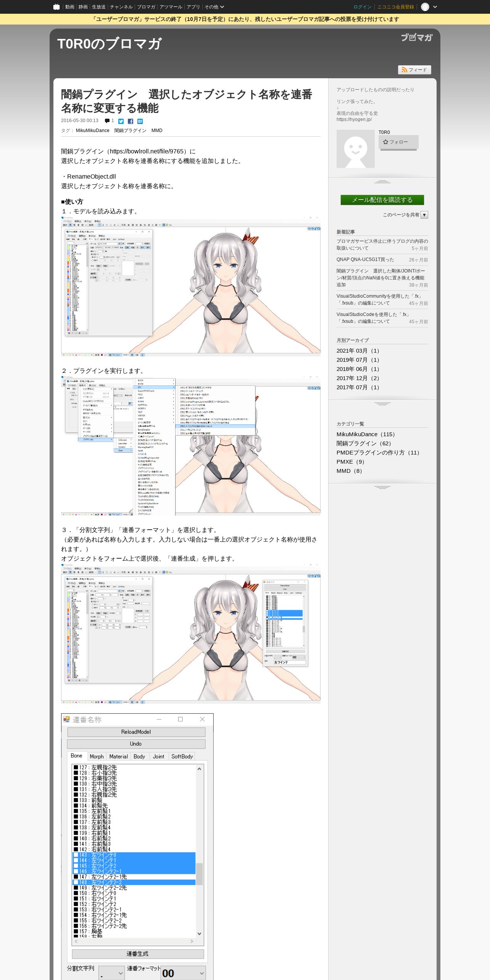
Task: Click the ニコニコ会員登録 link
Action: [x=395, y=7]
